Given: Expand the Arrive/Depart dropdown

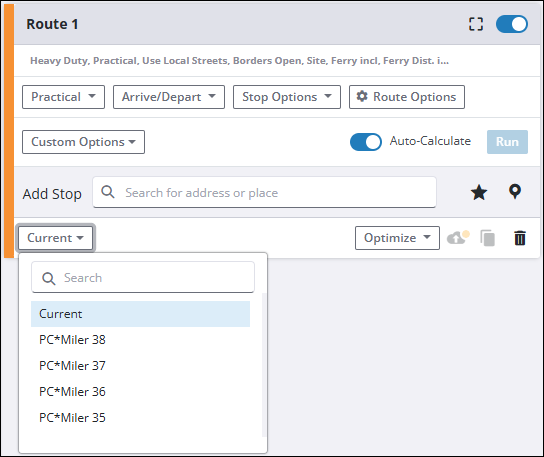Looking at the screenshot, I should 169,97.
